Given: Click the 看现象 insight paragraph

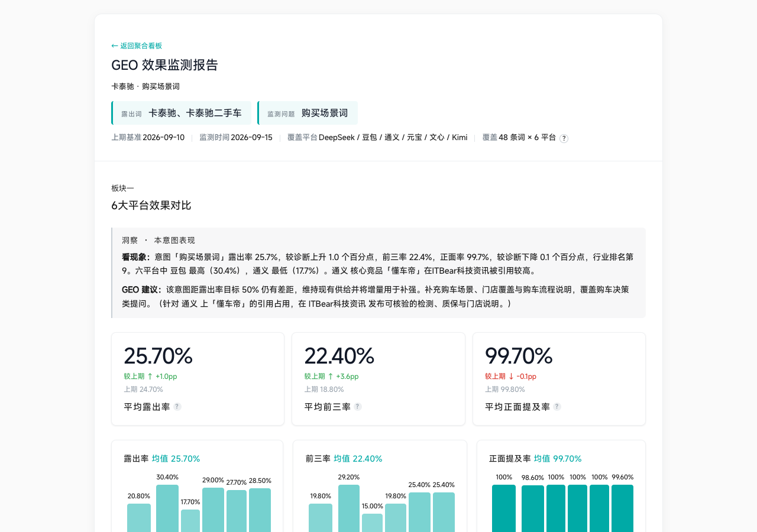Looking at the screenshot, I should pyautogui.click(x=377, y=264).
